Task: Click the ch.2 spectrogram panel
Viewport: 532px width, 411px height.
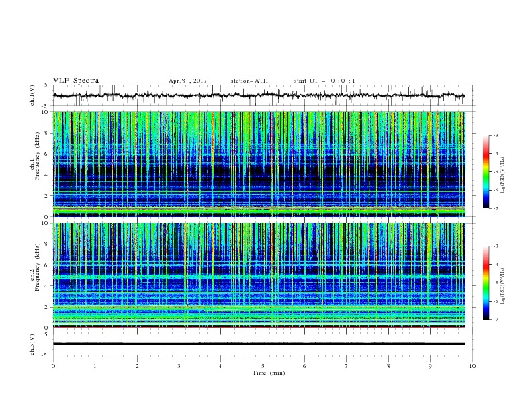Action: click(x=259, y=275)
